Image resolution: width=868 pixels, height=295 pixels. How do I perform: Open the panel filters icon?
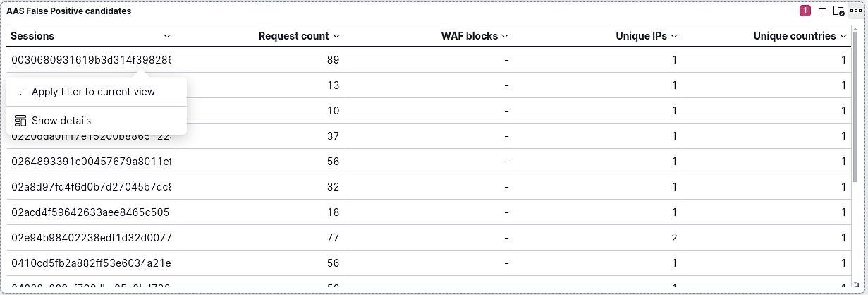tap(822, 11)
